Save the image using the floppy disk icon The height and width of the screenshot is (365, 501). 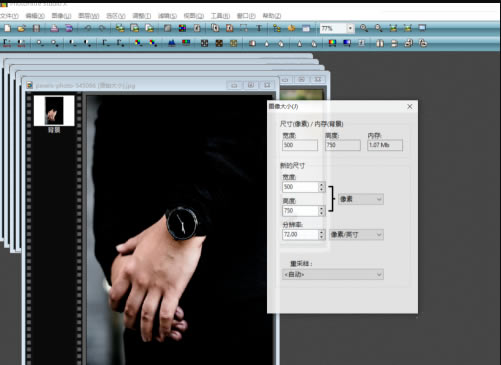click(x=36, y=28)
